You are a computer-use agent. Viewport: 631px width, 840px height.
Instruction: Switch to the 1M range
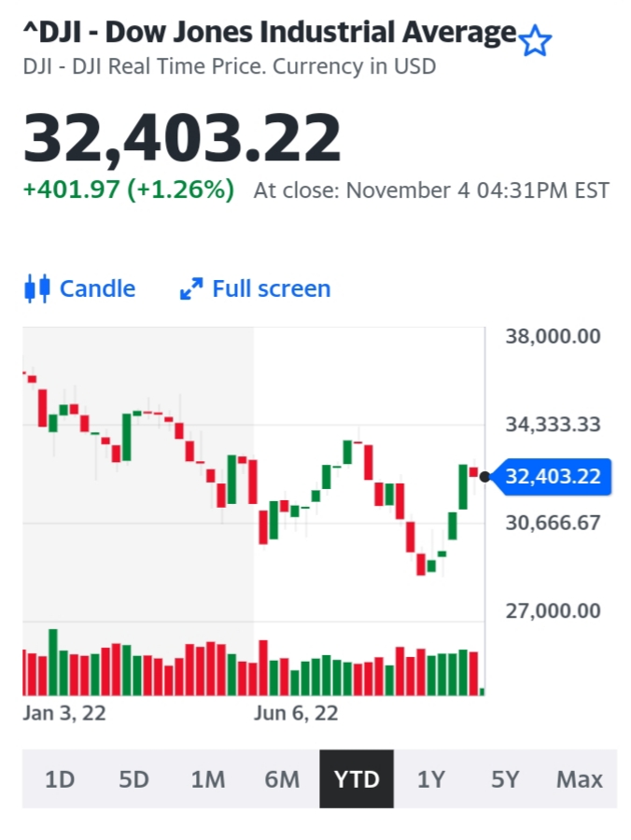(208, 778)
